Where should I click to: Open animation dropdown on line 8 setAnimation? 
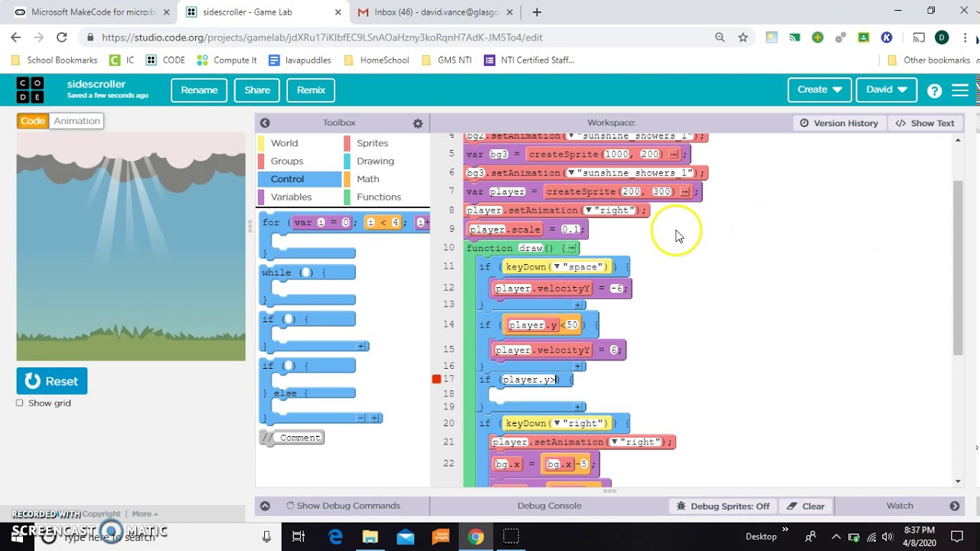coord(588,210)
